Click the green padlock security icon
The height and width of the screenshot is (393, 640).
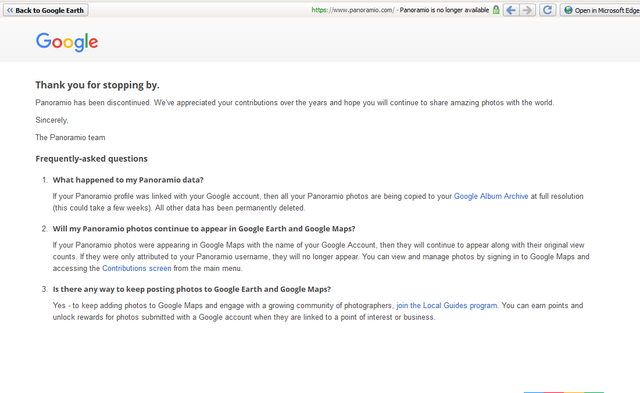496,10
